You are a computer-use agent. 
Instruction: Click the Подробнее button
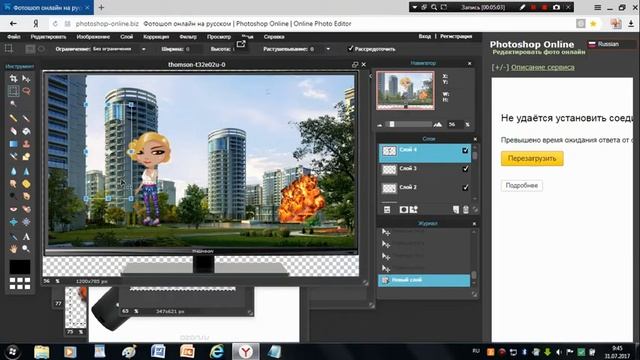[522, 185]
